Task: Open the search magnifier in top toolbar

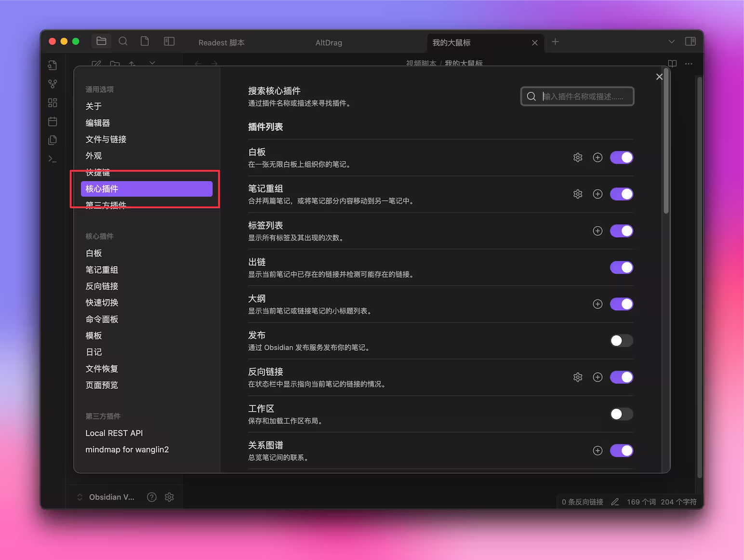Action: (x=123, y=41)
